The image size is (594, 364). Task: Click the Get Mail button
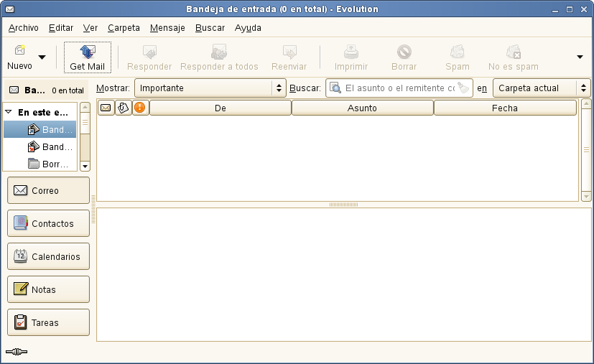coord(88,57)
